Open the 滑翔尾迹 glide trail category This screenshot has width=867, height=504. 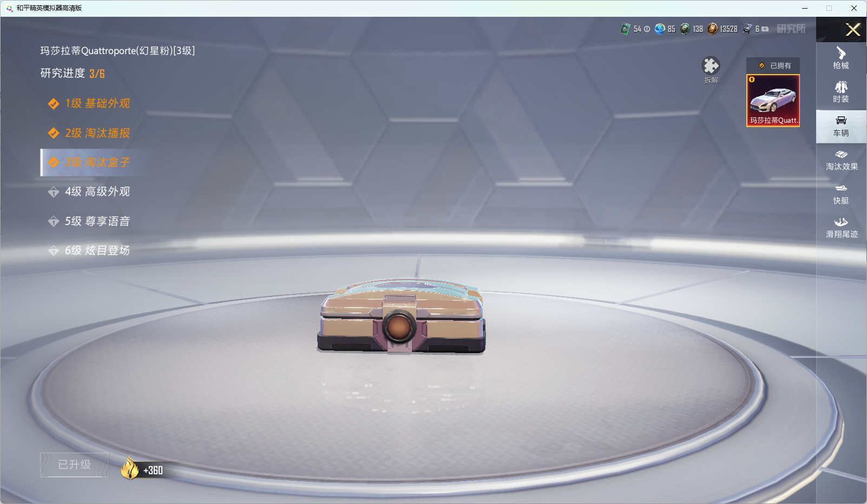pos(841,228)
